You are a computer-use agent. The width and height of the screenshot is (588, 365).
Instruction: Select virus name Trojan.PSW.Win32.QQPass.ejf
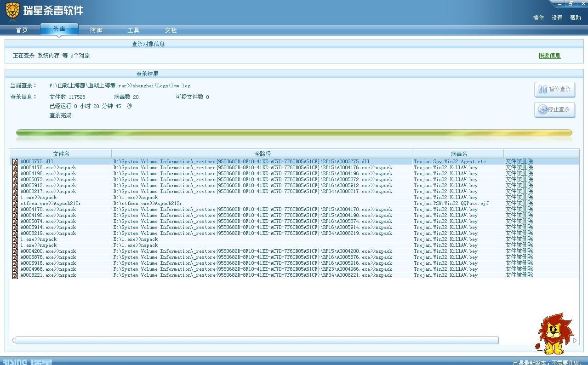point(451,204)
